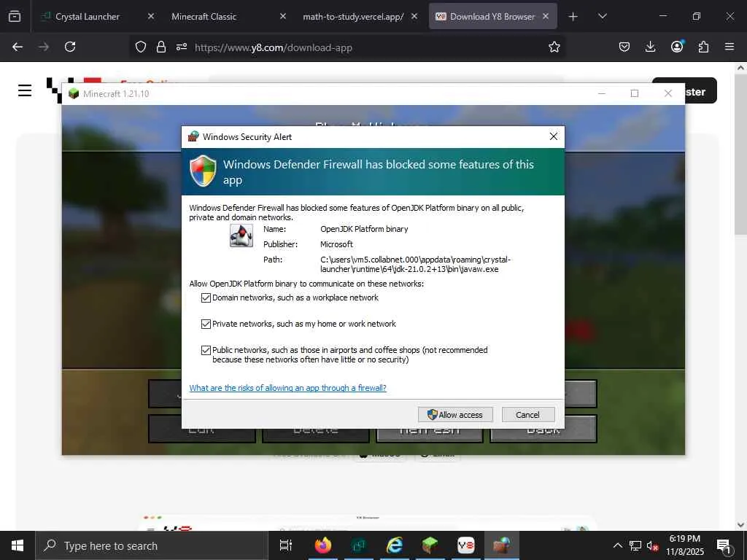Image resolution: width=747 pixels, height=560 pixels.
Task: Open the Y8 site hamburger menu
Action: click(25, 90)
